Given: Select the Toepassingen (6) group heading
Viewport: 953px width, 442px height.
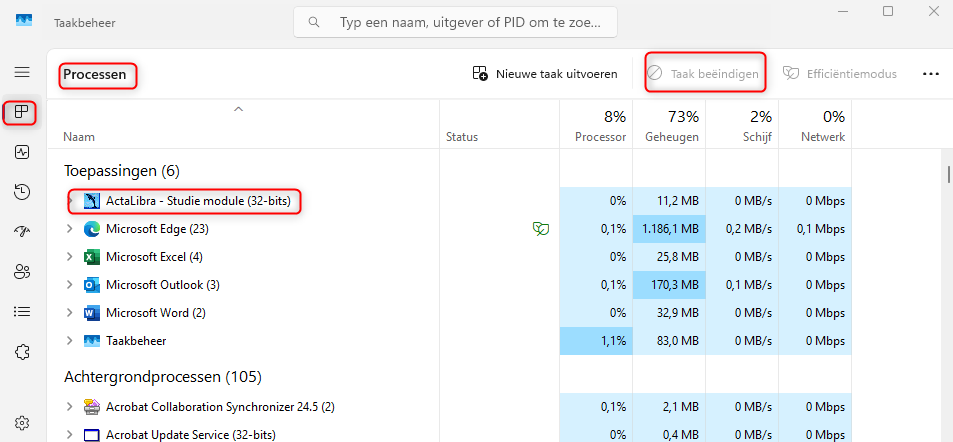Looking at the screenshot, I should (122, 171).
